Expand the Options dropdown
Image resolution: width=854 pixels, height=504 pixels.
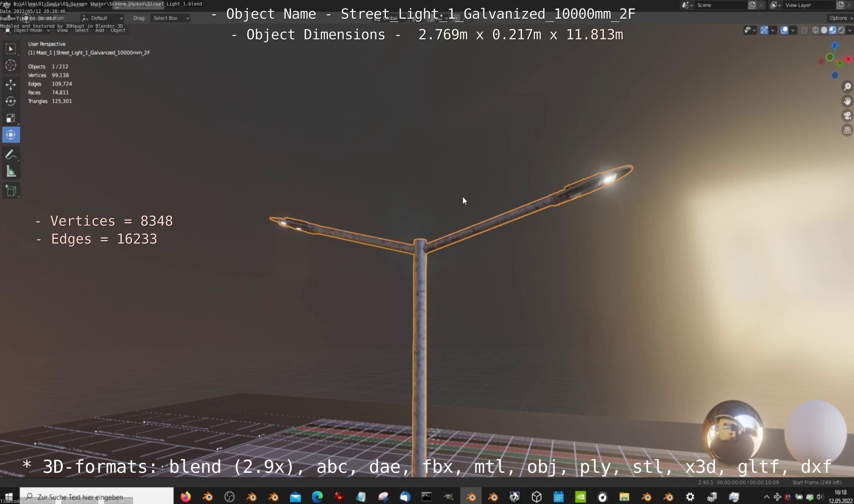(x=841, y=18)
